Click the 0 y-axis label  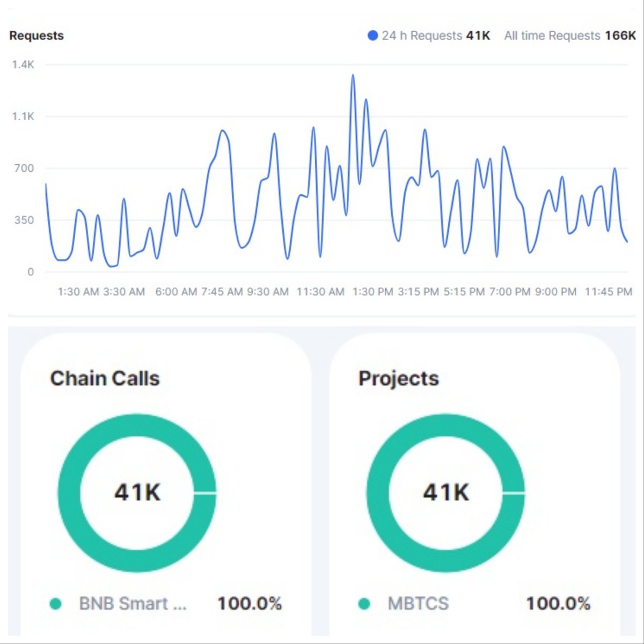click(x=31, y=272)
